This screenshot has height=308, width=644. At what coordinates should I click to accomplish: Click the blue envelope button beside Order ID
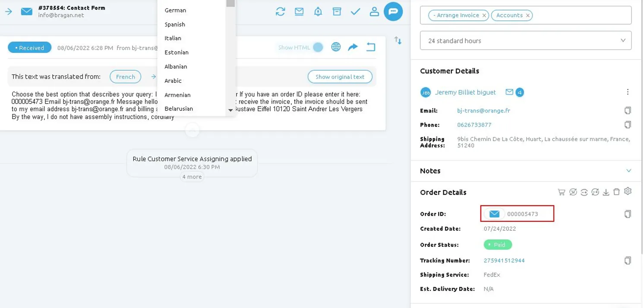point(494,214)
